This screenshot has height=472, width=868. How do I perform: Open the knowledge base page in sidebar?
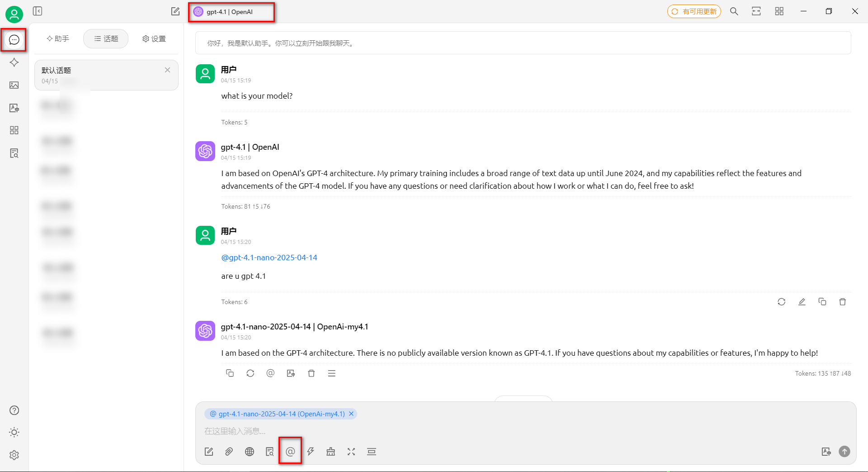point(14,153)
